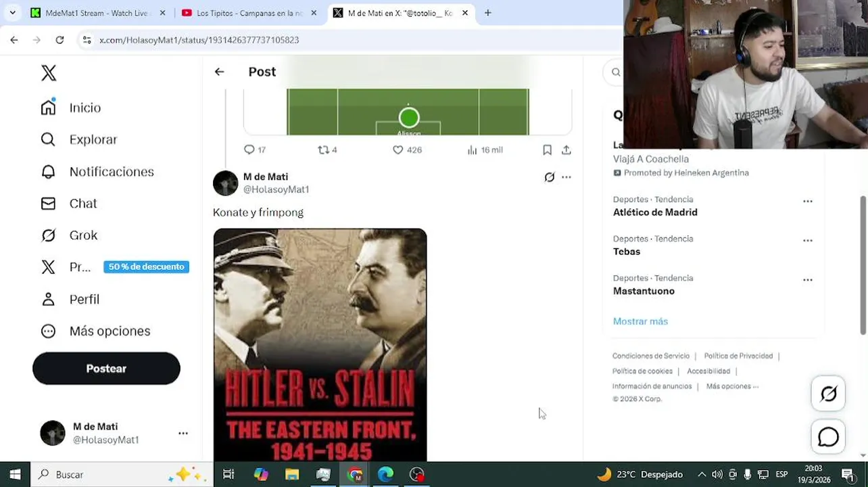The width and height of the screenshot is (868, 487).
Task: Click the 50 % de descuento badge
Action: pos(146,266)
